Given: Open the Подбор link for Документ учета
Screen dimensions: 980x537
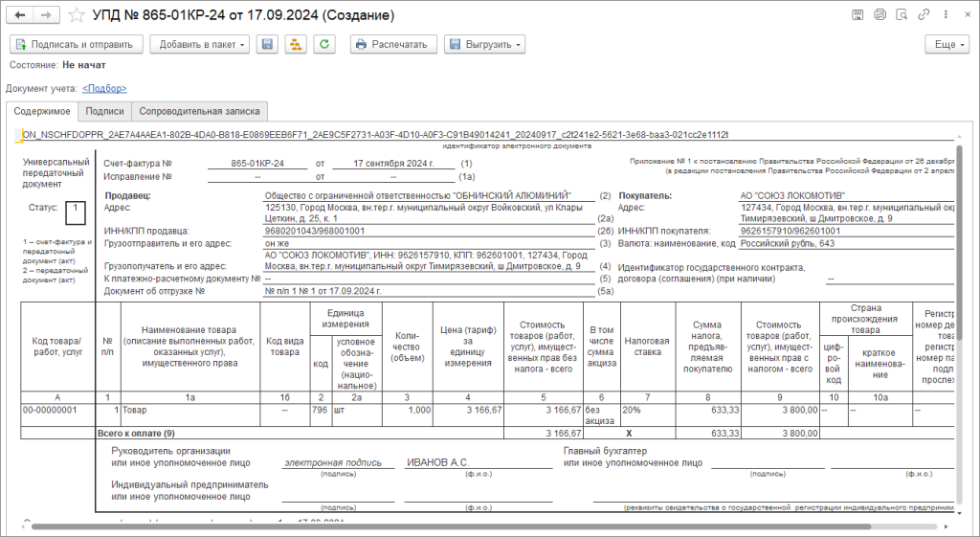Looking at the screenshot, I should (104, 89).
